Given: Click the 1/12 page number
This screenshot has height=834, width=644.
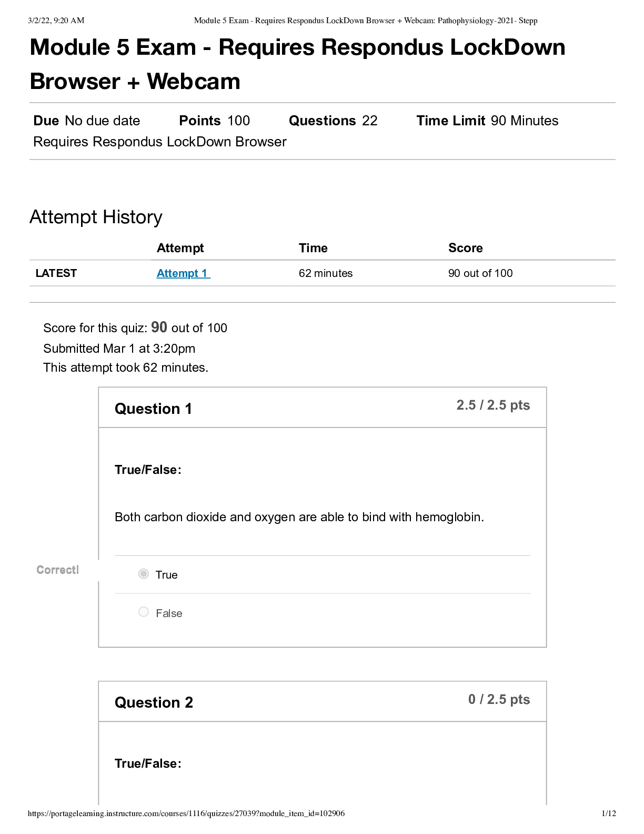Looking at the screenshot, I should pos(609,813).
